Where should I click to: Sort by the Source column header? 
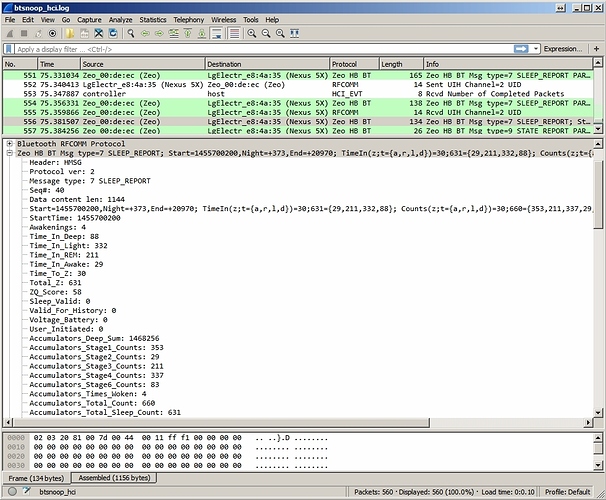[143, 64]
